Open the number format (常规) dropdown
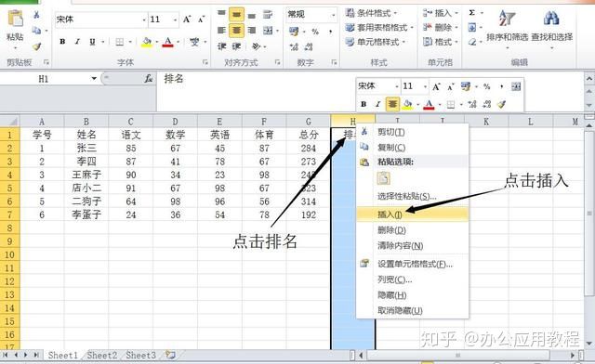 coord(333,15)
